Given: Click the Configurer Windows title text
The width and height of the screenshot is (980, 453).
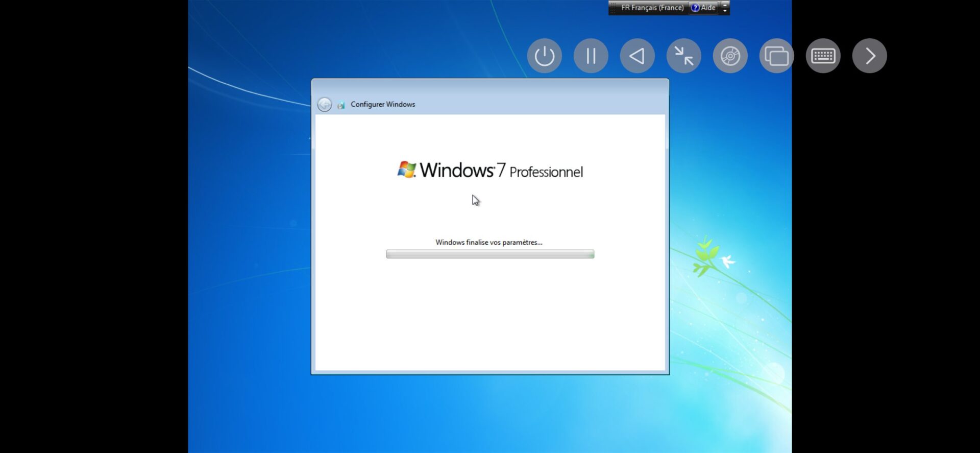Looking at the screenshot, I should [383, 104].
